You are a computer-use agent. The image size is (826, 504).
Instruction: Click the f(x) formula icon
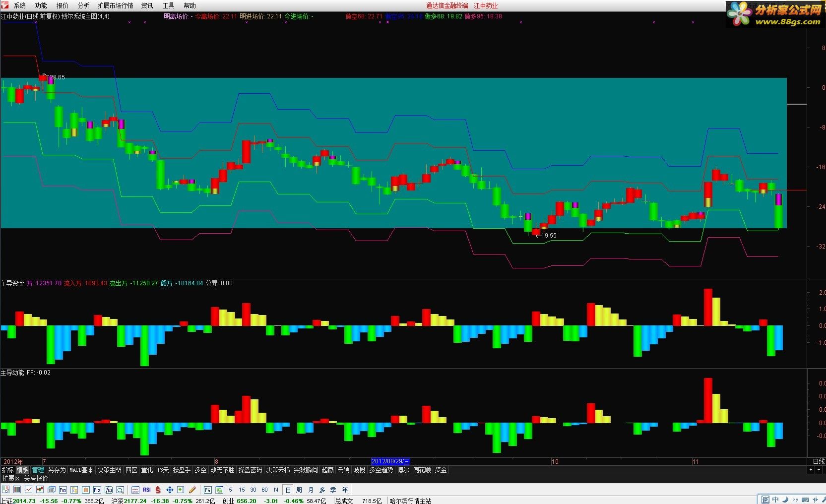pos(109,490)
